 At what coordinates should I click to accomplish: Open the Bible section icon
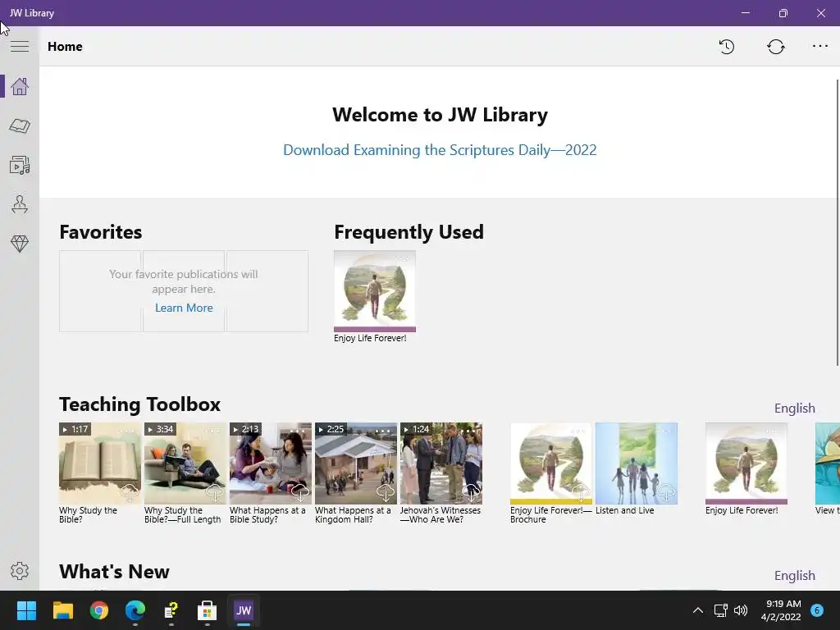20,126
